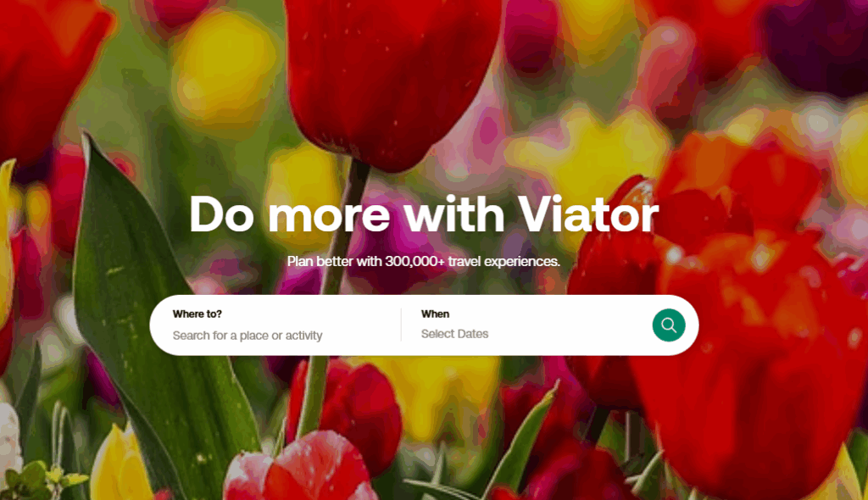Click the word 'more' in the headline
The width and height of the screenshot is (868, 500).
click(x=330, y=215)
